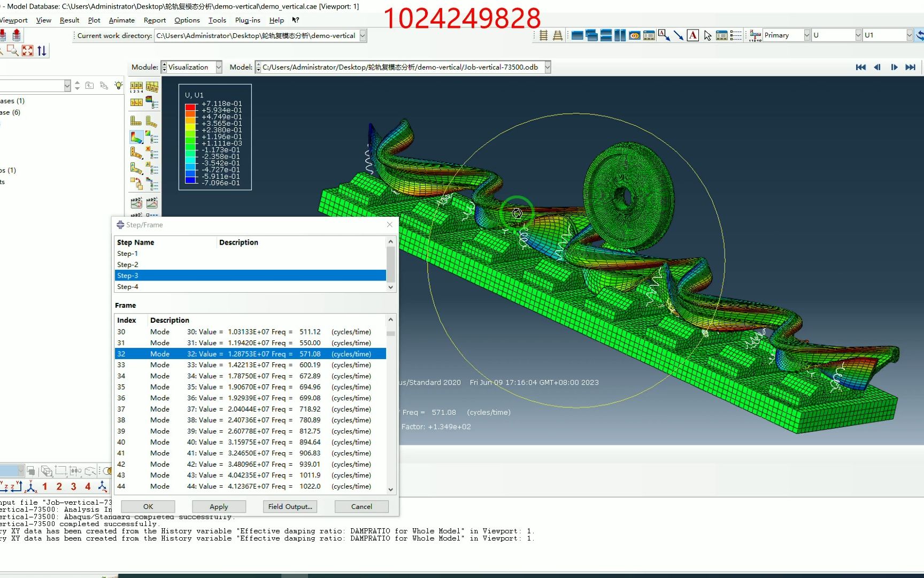Expand the Primary variable type dropdown
Viewport: 924px width, 578px height.
[x=806, y=35]
